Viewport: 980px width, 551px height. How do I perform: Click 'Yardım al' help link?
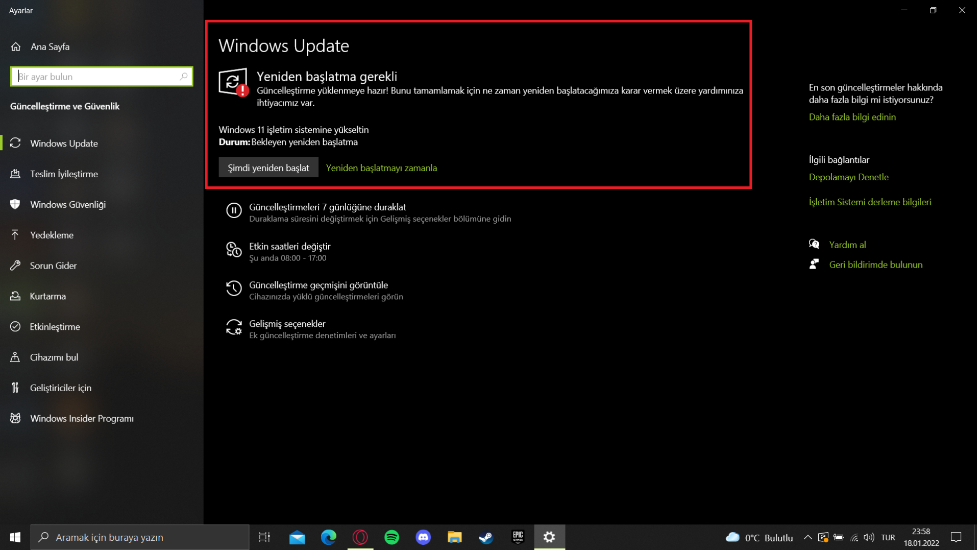tap(849, 245)
